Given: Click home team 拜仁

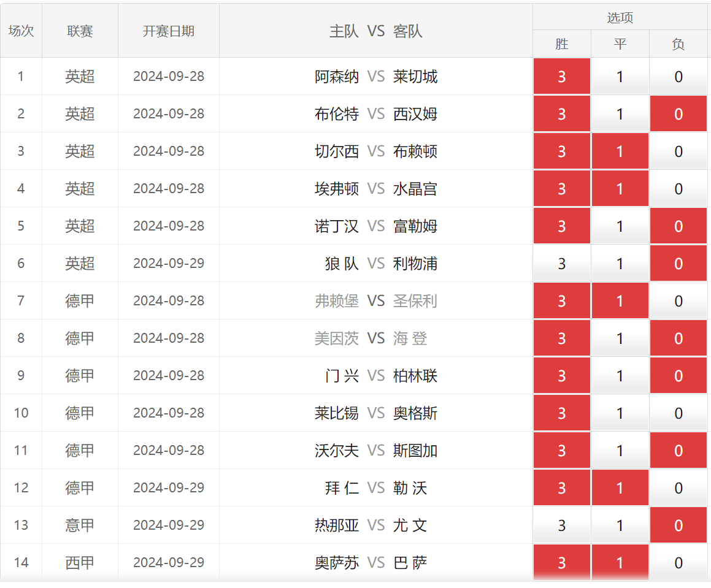Looking at the screenshot, I should coord(342,487).
